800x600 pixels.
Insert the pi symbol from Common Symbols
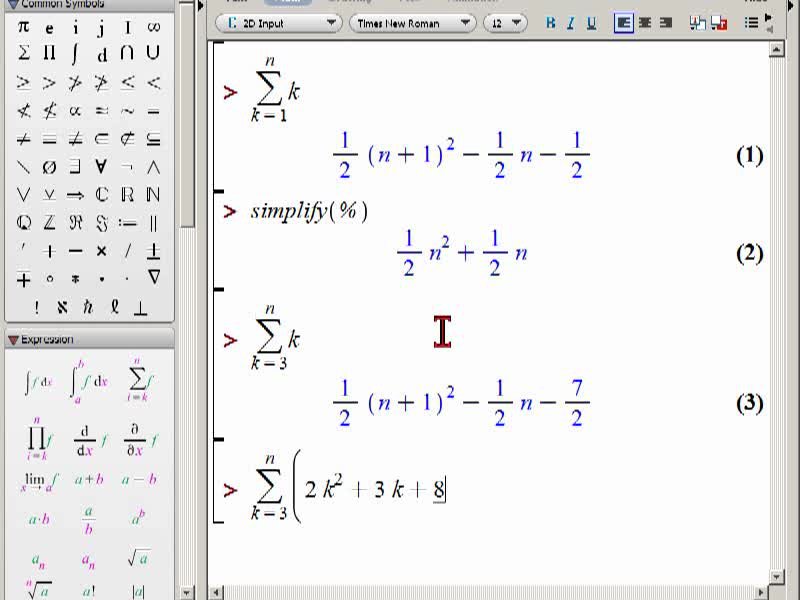[x=23, y=27]
